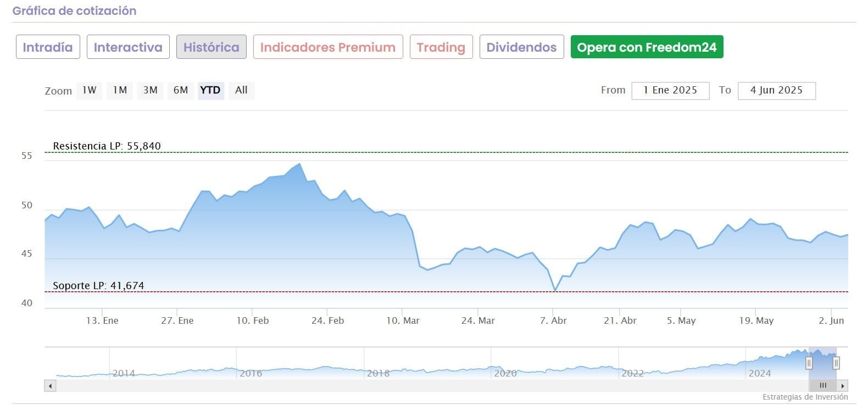Click the From date field
868x415 pixels.
point(670,91)
